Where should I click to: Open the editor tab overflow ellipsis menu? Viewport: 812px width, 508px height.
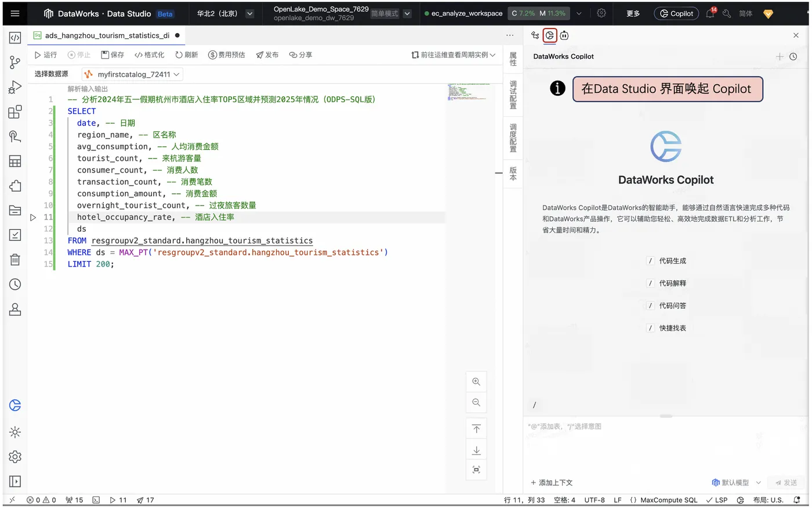(x=510, y=35)
